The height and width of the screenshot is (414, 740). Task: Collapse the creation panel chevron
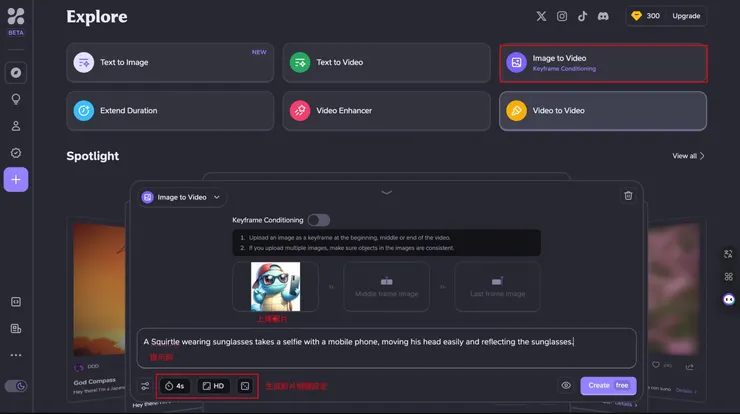[387, 193]
